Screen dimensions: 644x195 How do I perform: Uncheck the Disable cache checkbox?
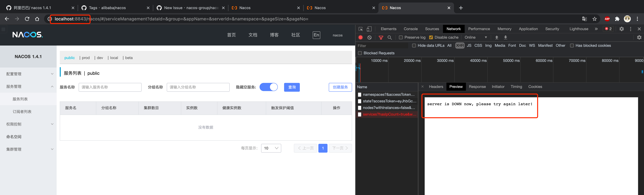431,37
